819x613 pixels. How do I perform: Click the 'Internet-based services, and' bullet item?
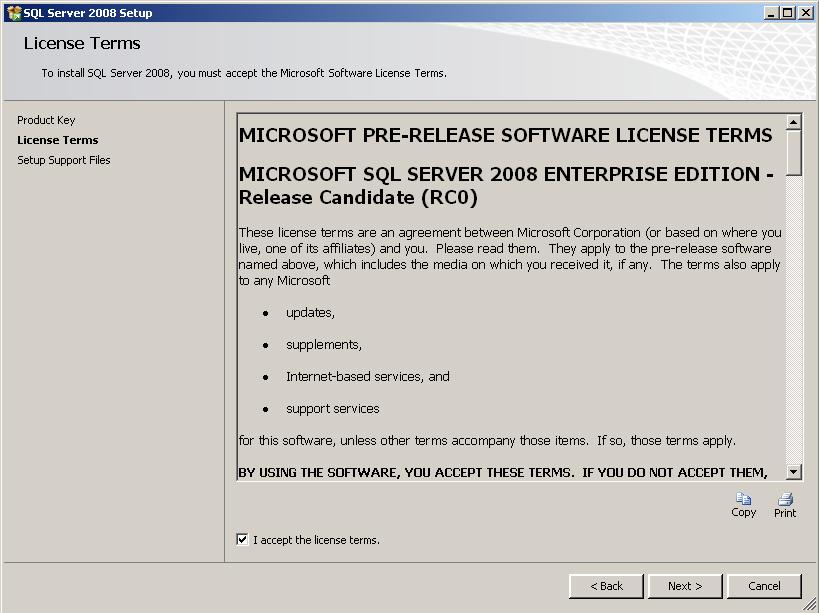[x=368, y=376]
